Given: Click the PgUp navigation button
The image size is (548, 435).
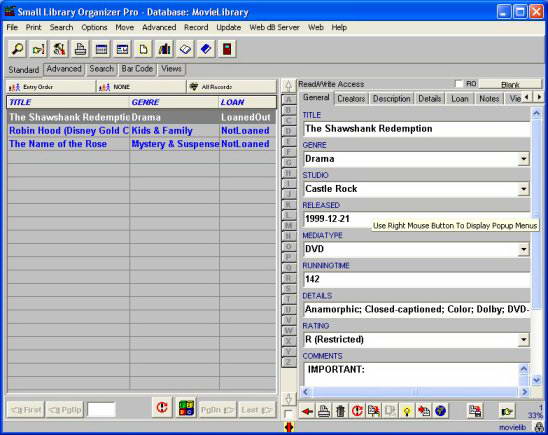Looking at the screenshot, I should [65, 409].
